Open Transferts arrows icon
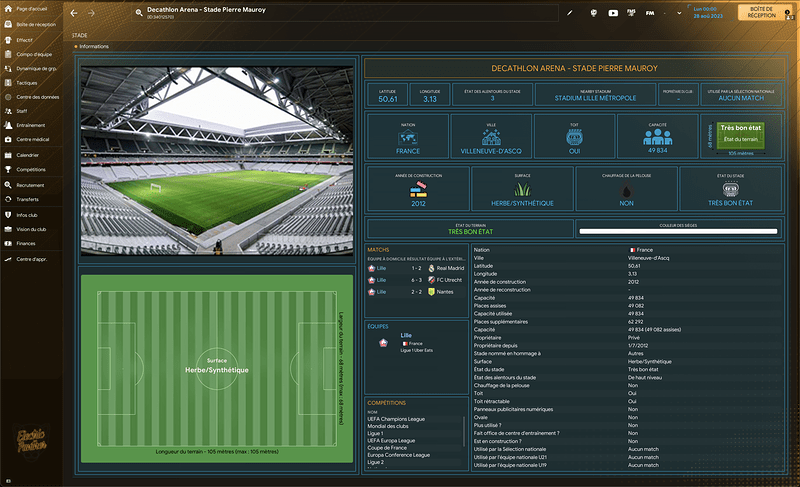The height and width of the screenshot is (487, 800). pyautogui.click(x=8, y=199)
